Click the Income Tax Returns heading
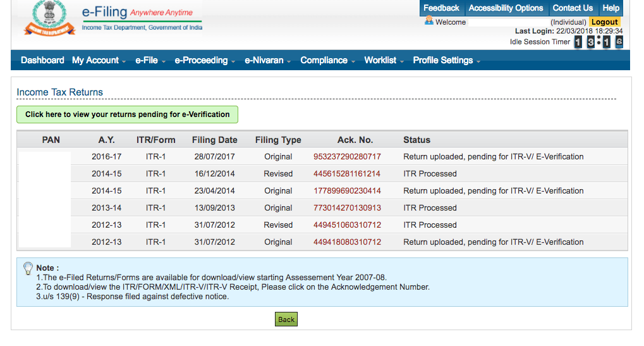Screen dimensions: 644x346 pyautogui.click(x=59, y=92)
